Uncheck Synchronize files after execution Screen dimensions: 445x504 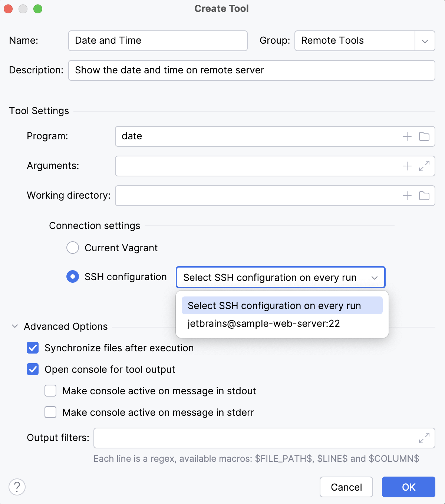coord(33,348)
